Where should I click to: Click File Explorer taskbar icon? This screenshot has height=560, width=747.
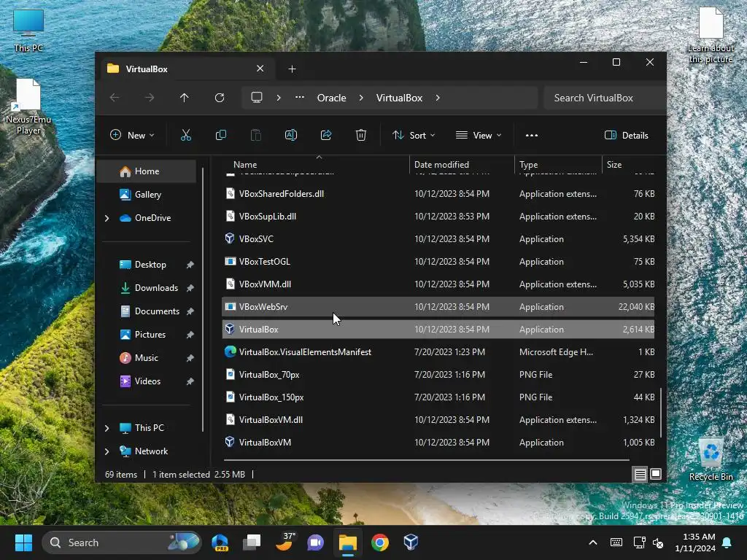(348, 542)
